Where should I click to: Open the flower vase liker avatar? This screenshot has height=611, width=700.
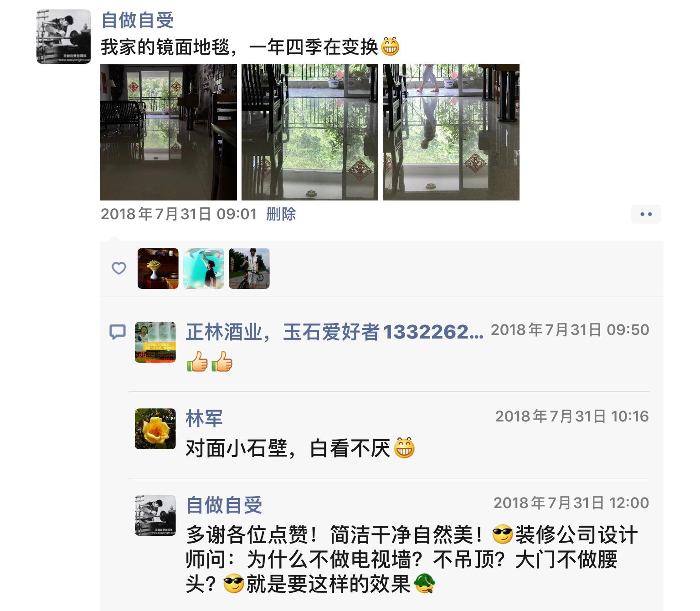pos(158,268)
